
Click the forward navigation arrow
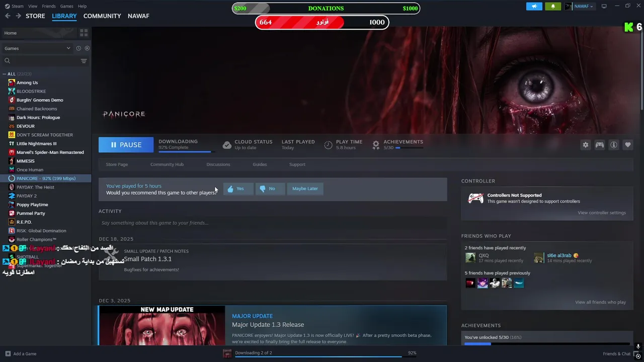pyautogui.click(x=18, y=16)
